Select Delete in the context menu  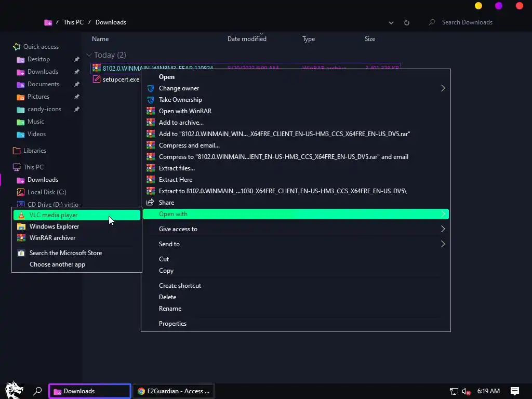296,297
